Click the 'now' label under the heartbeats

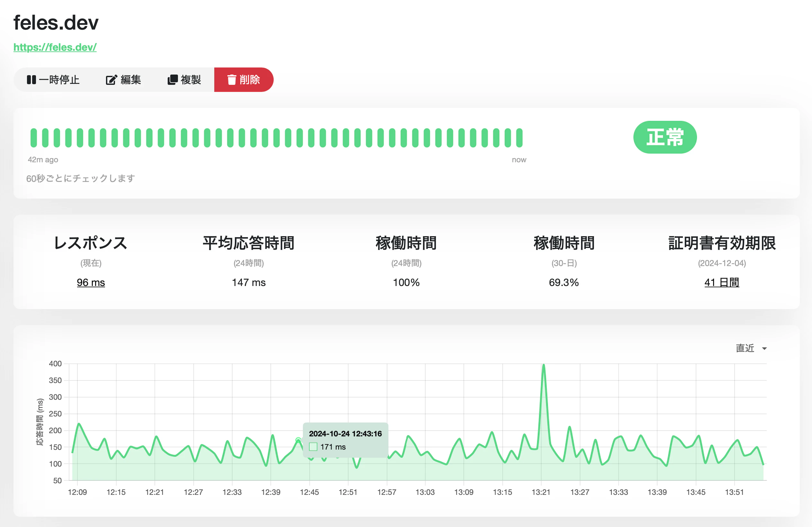click(519, 160)
